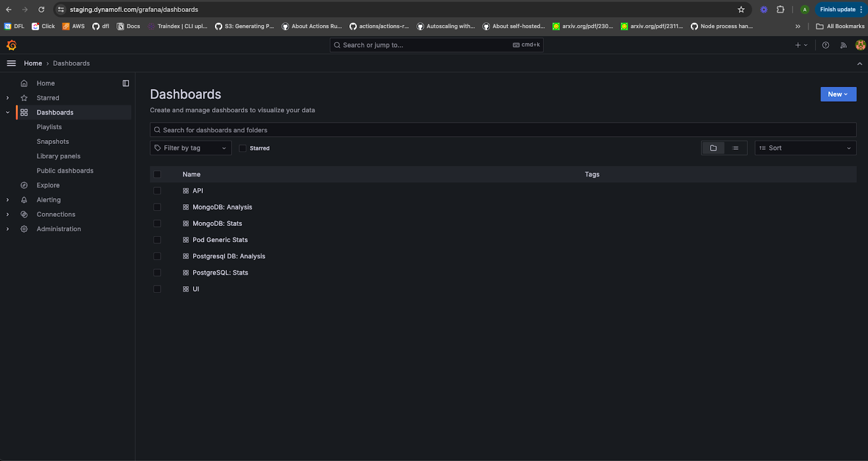Go to Explore in the sidebar
Image resolution: width=868 pixels, height=461 pixels.
48,185
